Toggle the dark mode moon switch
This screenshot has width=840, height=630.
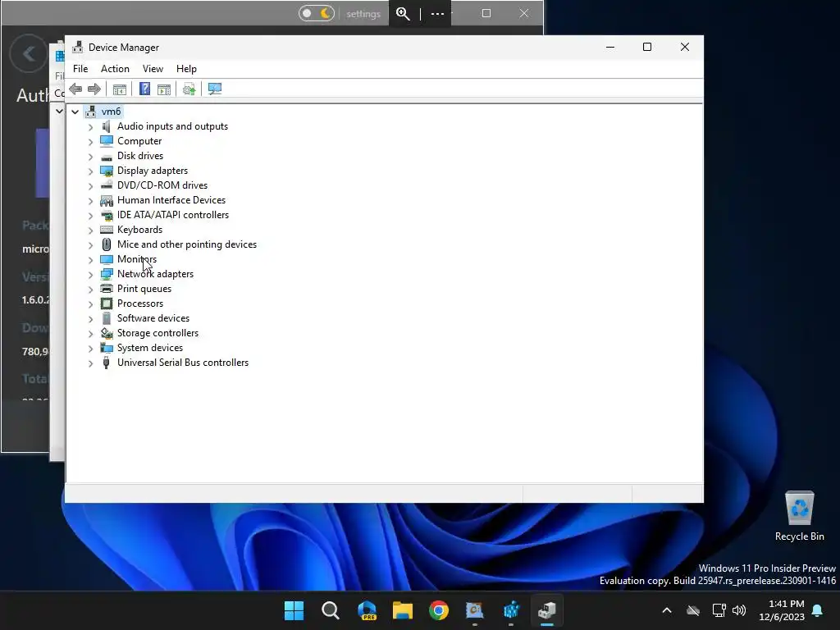click(x=317, y=13)
